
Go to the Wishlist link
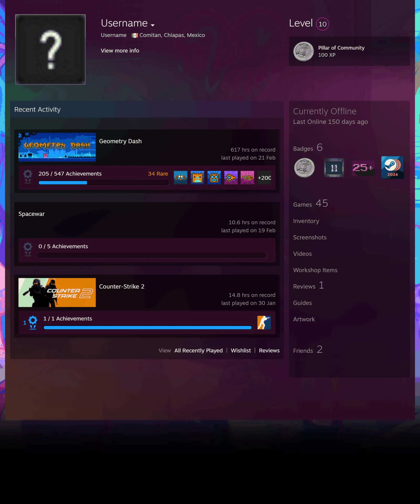tap(241, 350)
